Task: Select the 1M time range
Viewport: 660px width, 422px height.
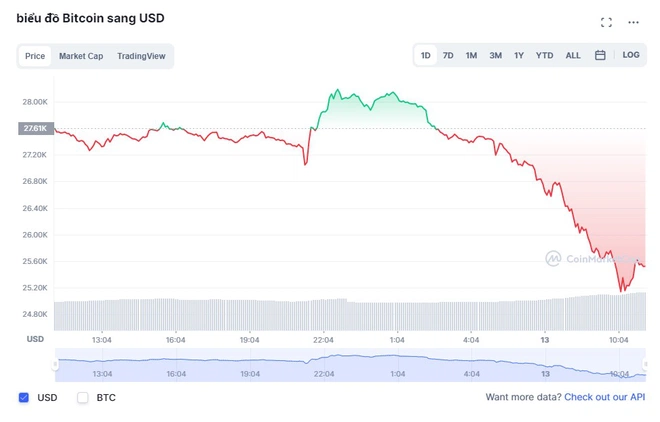Action: [471, 56]
